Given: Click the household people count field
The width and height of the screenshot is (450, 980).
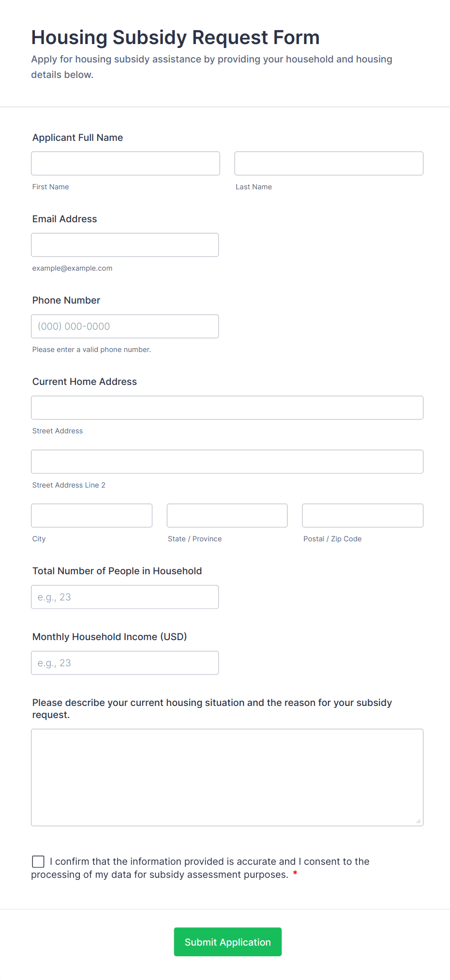Looking at the screenshot, I should (125, 597).
